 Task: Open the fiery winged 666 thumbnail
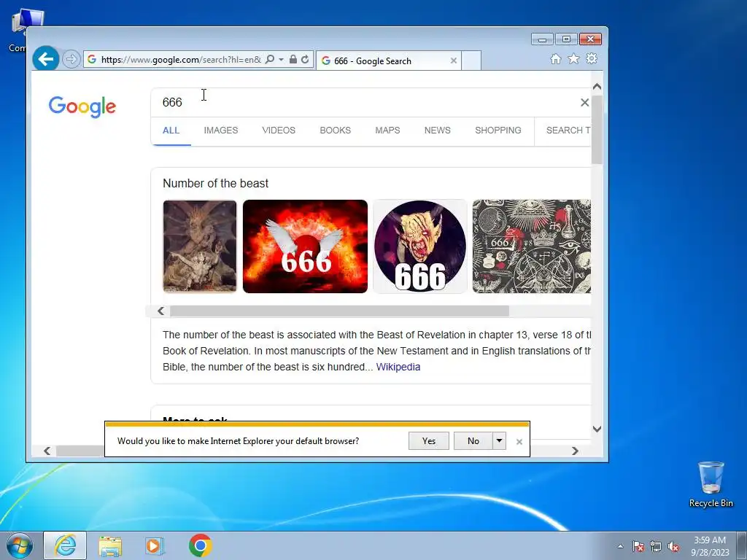coord(305,246)
